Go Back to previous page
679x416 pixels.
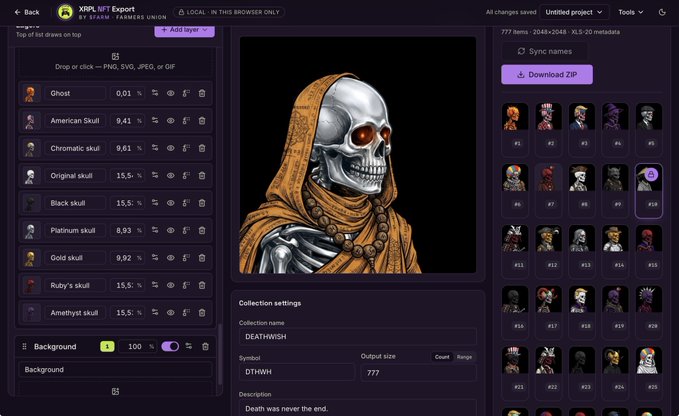[x=27, y=12]
